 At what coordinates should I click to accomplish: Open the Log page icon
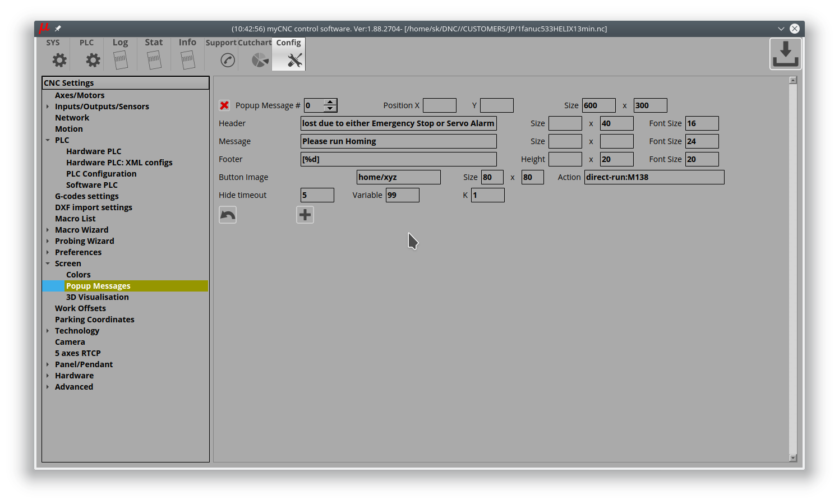pyautogui.click(x=121, y=59)
